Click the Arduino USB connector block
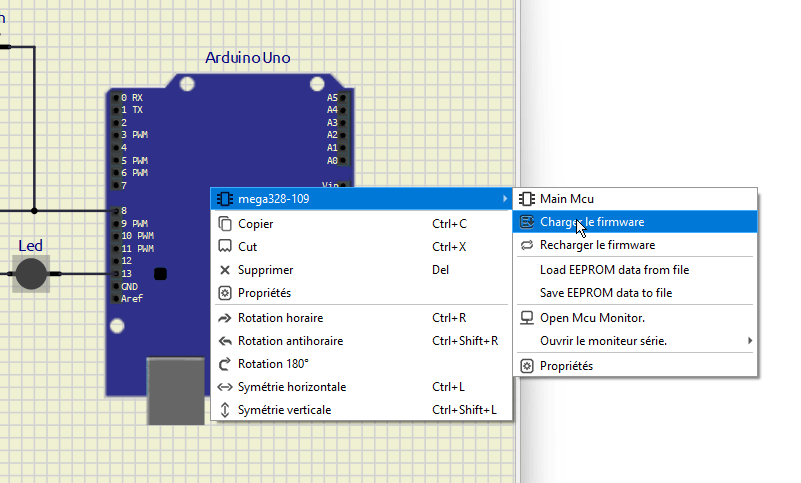 tap(176, 391)
